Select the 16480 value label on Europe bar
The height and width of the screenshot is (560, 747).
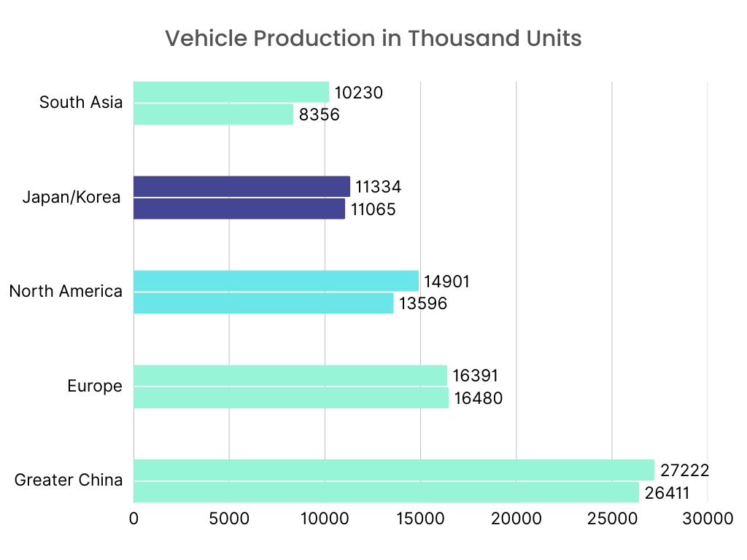[x=479, y=399]
